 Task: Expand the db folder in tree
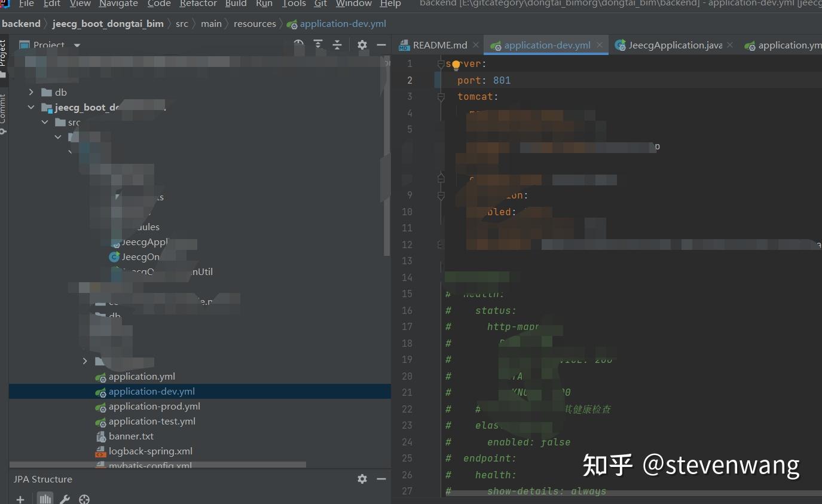pyautogui.click(x=32, y=92)
